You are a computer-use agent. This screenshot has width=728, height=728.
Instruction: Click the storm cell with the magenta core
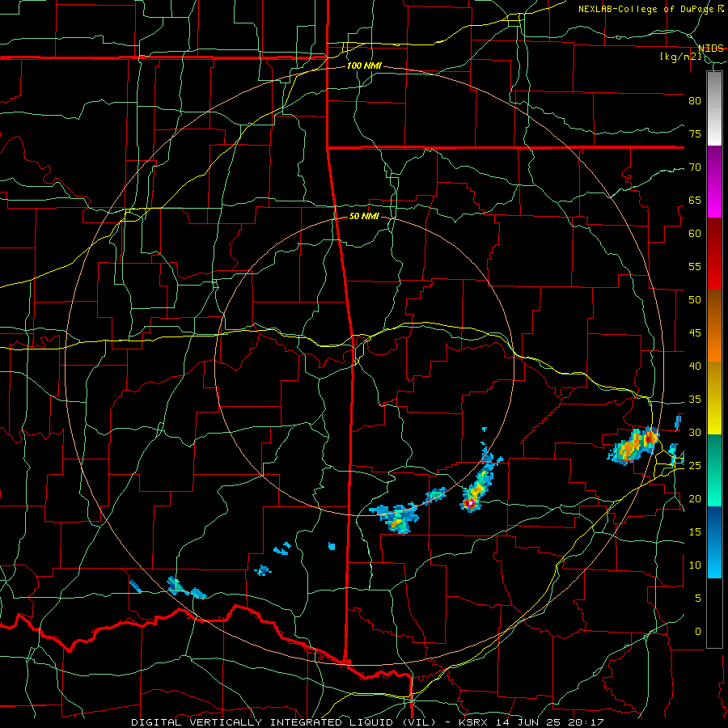point(471,503)
